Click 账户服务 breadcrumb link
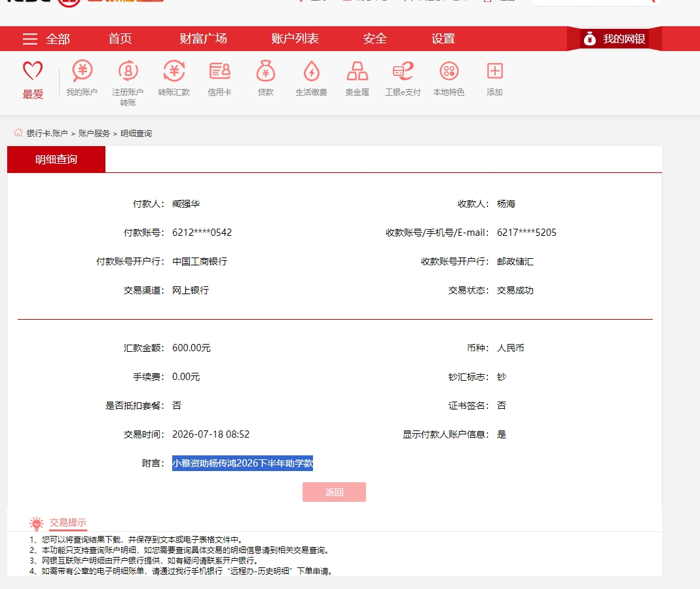The image size is (700, 589). (x=94, y=134)
